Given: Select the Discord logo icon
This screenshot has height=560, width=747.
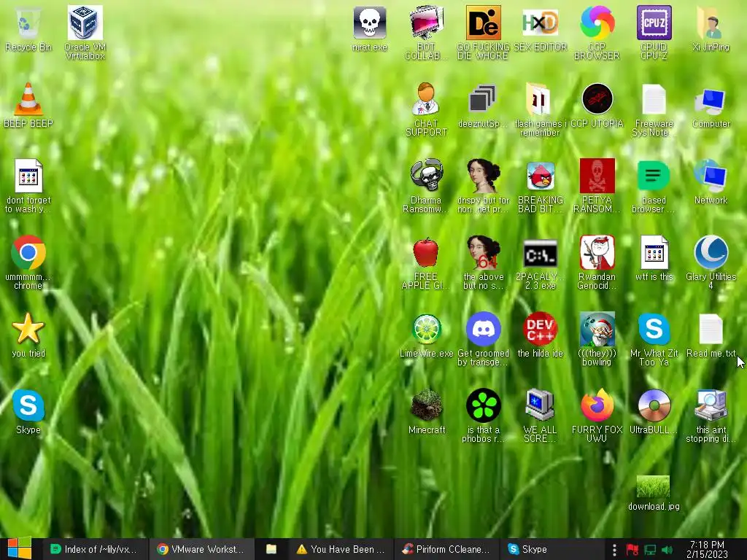Looking at the screenshot, I should [x=483, y=329].
